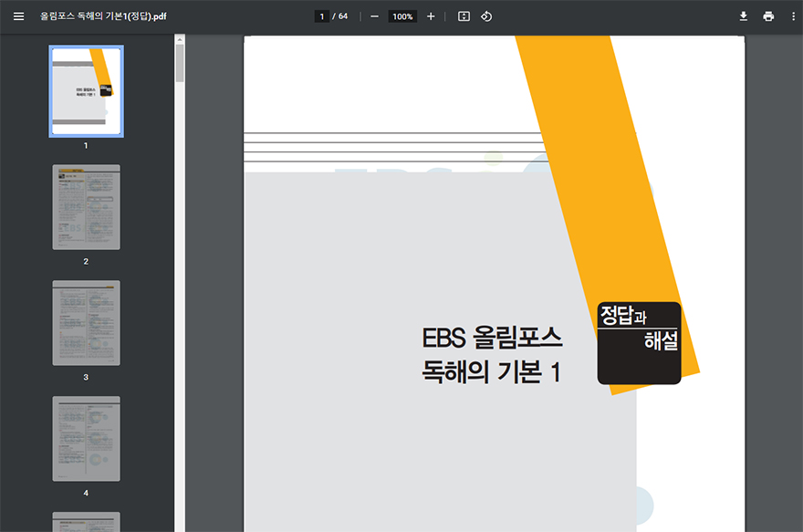The width and height of the screenshot is (803, 532).
Task: Zoom out with the minus icon
Action: [x=374, y=16]
